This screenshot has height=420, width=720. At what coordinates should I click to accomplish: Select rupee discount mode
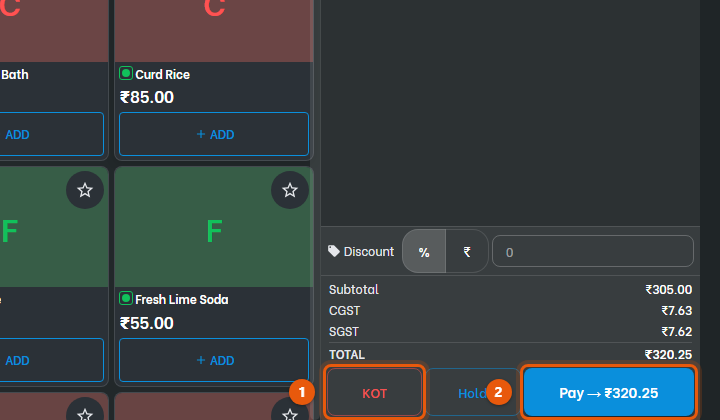(x=467, y=252)
